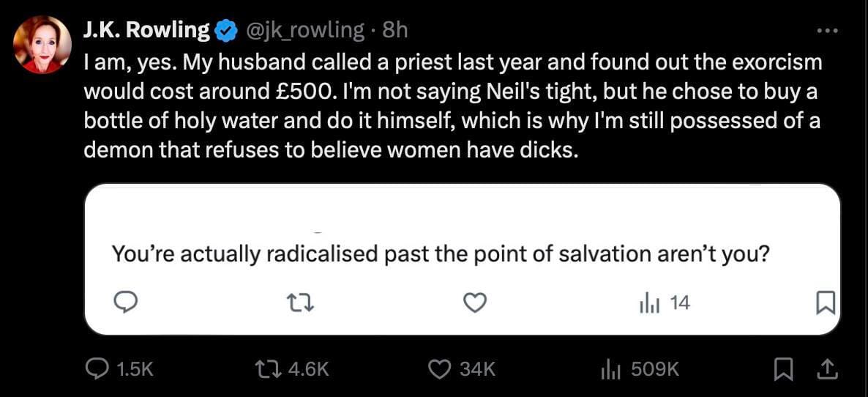Screen dimensions: 868x397
Task: Bookmark the quoted post
Action: point(825,302)
